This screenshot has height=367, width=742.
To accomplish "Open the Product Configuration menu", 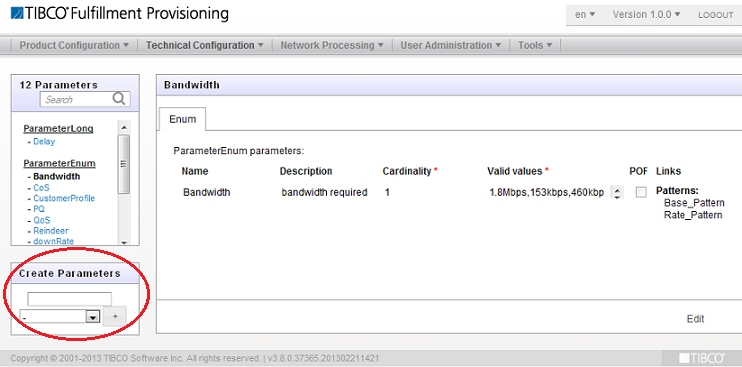I will (74, 45).
